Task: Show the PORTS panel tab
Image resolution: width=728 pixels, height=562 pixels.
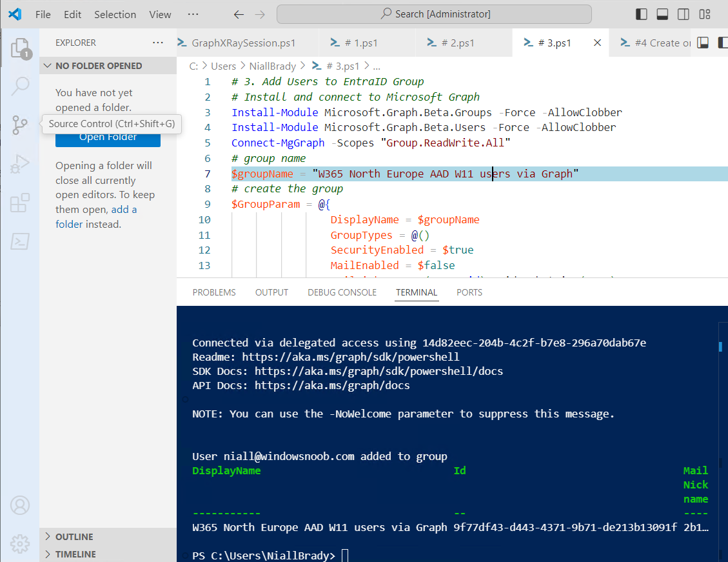Action: coord(469,292)
